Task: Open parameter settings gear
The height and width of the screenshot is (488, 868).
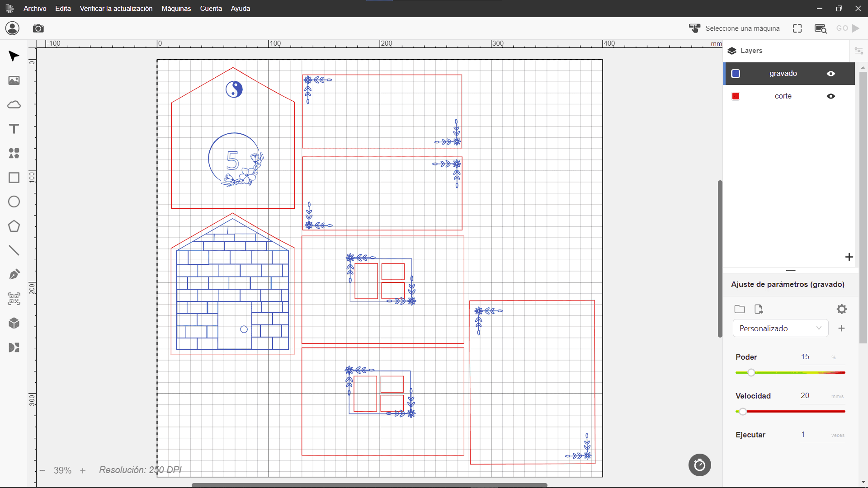Action: coord(841,309)
